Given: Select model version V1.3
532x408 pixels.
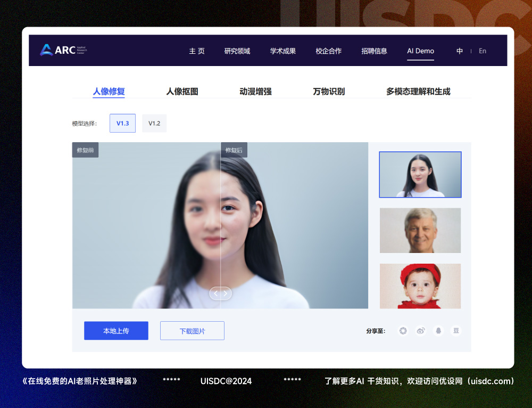Looking at the screenshot, I should pos(122,123).
